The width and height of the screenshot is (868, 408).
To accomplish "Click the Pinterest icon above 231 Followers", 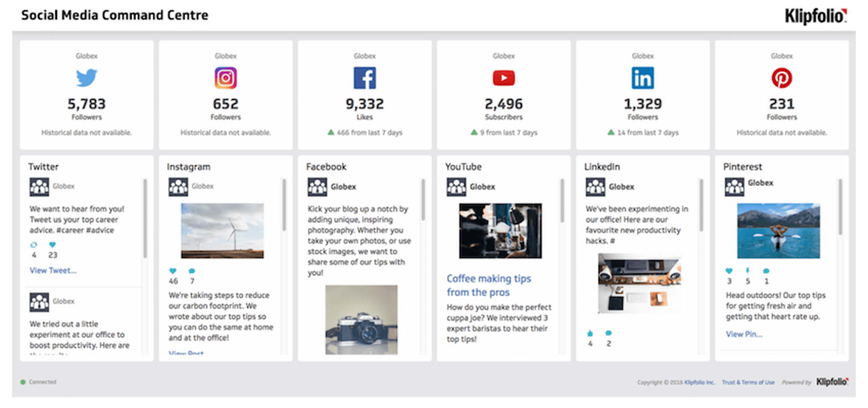I will [781, 77].
